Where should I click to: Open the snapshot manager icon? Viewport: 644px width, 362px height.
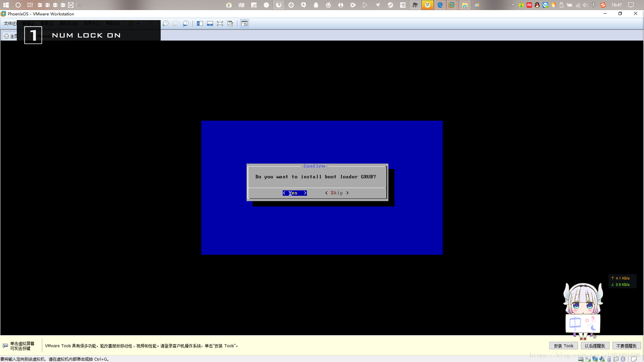(185, 23)
